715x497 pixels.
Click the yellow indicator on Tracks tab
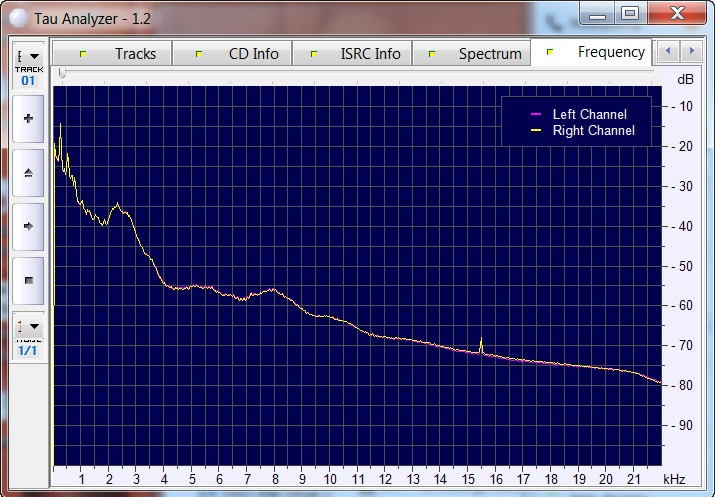click(x=83, y=54)
